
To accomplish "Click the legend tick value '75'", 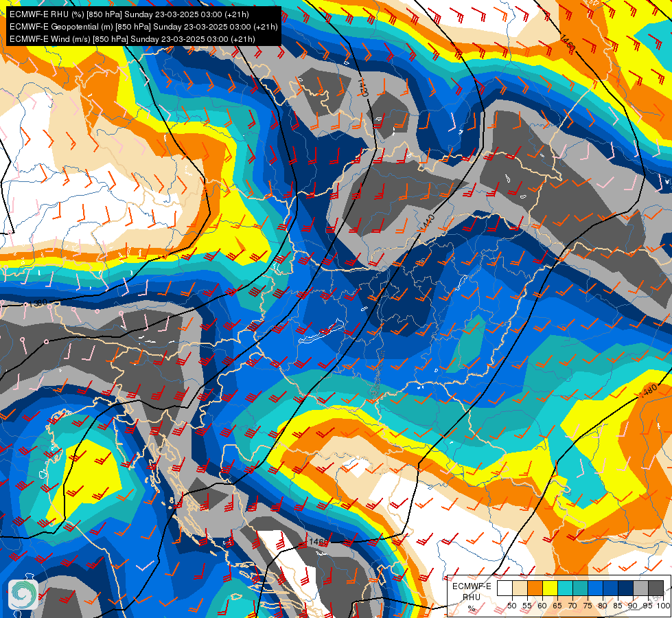I will click(588, 606).
